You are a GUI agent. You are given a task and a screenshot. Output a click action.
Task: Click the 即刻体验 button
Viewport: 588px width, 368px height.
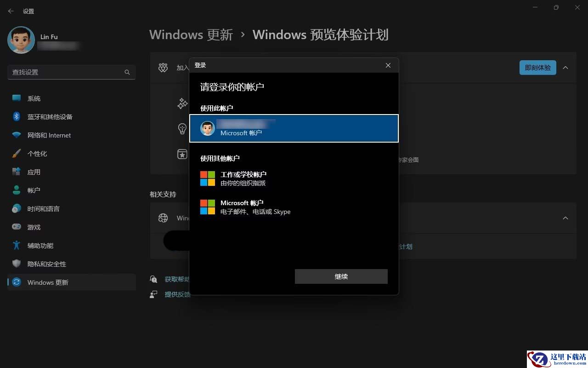click(x=538, y=68)
